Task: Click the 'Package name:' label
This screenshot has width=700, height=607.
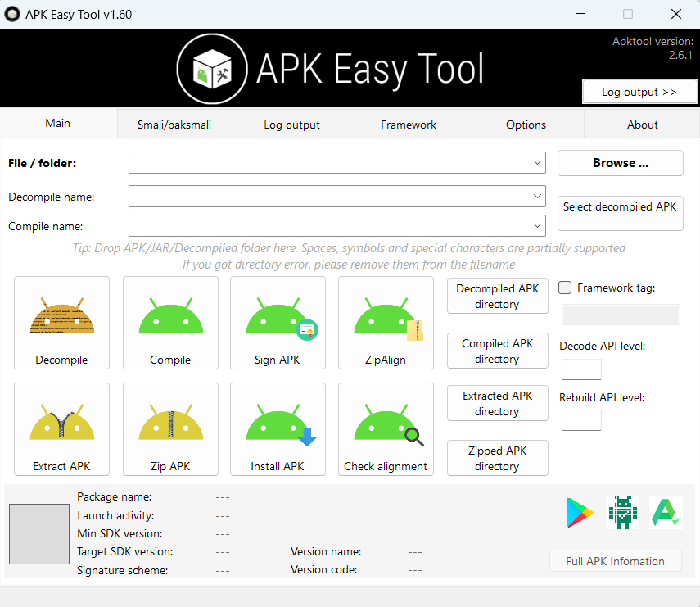Action: [x=115, y=496]
